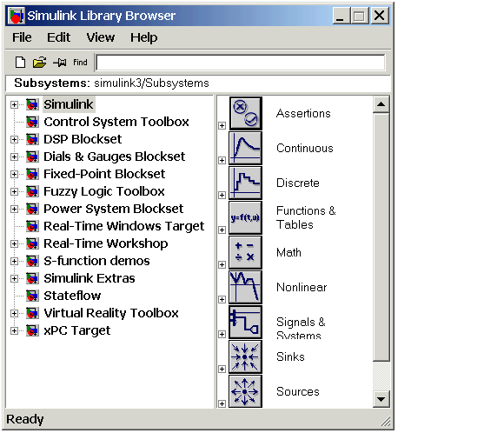Expand the Continuous block library plus box
Image resolution: width=504 pixels, height=433 pixels.
tap(222, 160)
